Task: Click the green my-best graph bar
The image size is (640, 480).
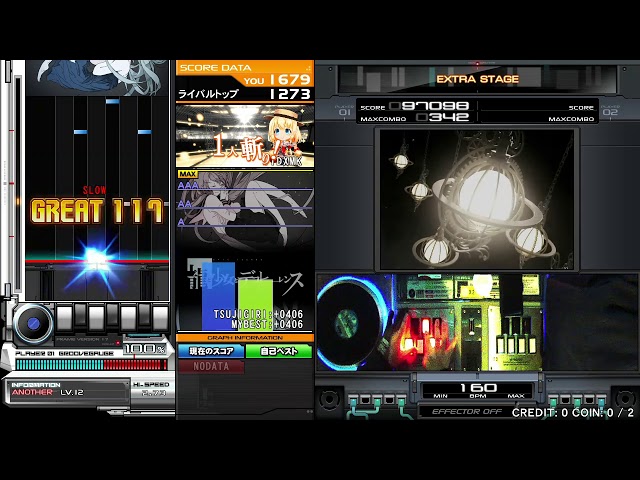Action: (255, 305)
